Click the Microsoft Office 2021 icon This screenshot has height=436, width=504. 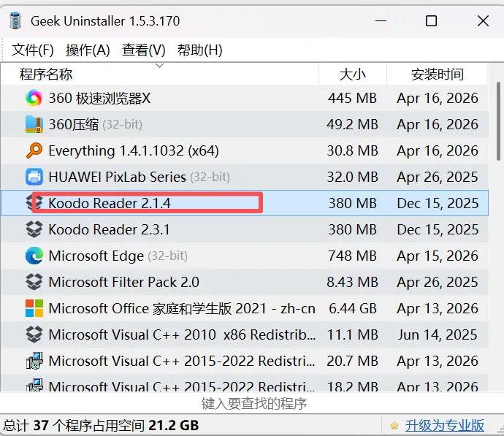tap(34, 308)
